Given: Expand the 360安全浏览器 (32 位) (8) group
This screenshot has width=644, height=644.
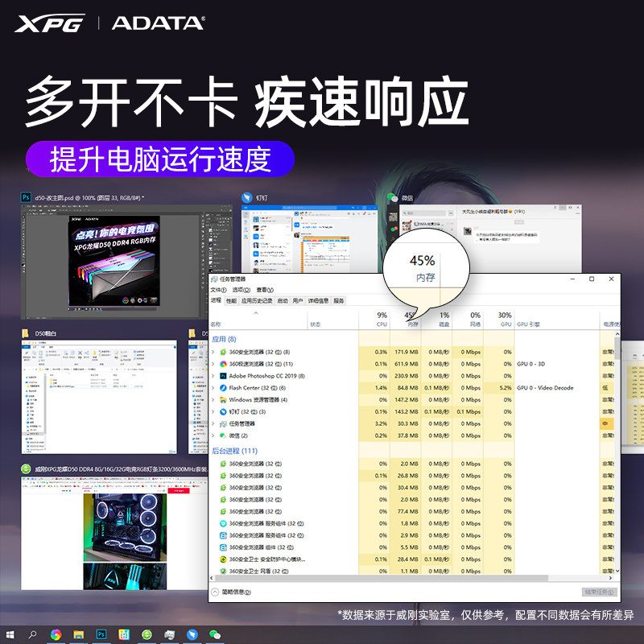Looking at the screenshot, I should pos(213,352).
